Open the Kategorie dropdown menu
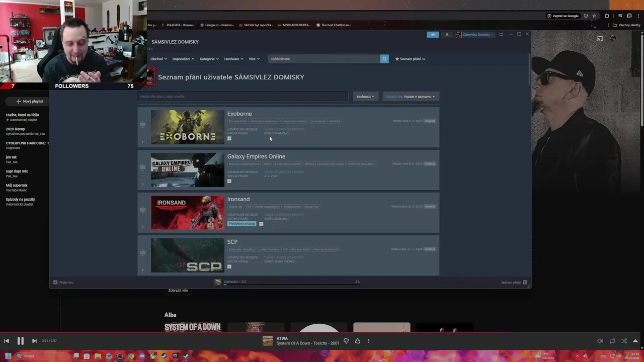The image size is (644, 362). [209, 59]
